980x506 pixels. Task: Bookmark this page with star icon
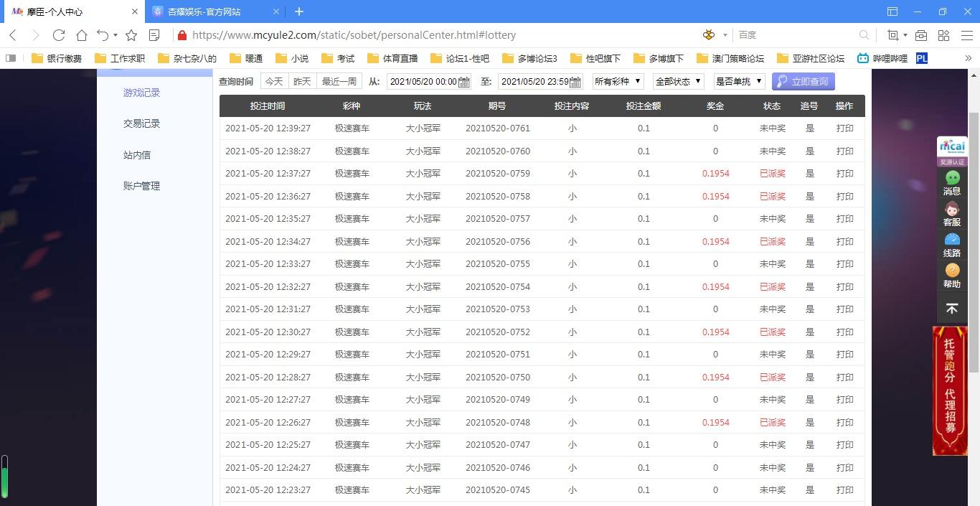click(131, 35)
